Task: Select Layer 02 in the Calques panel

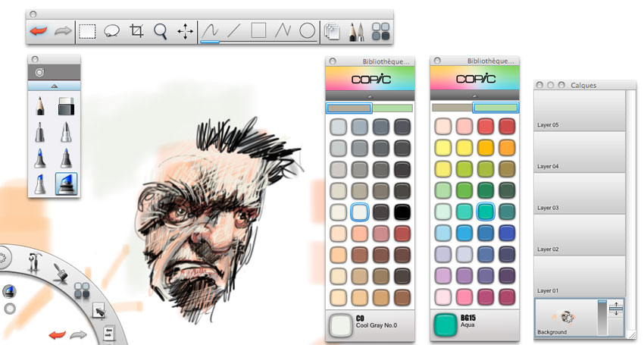Action: 579,235
